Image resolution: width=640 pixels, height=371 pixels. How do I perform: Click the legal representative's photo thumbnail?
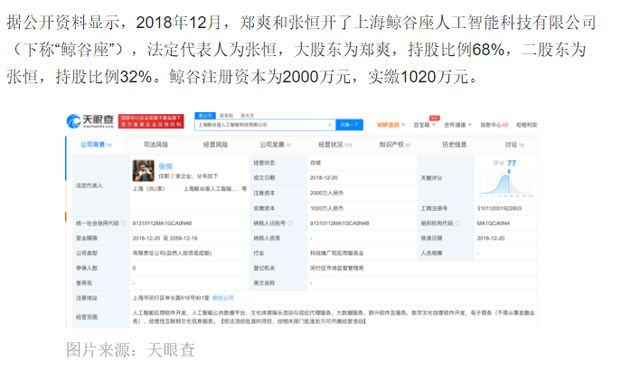pyautogui.click(x=143, y=171)
